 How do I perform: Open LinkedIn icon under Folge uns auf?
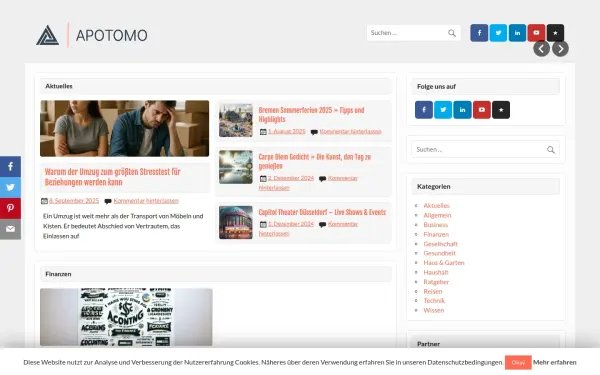[462, 110]
